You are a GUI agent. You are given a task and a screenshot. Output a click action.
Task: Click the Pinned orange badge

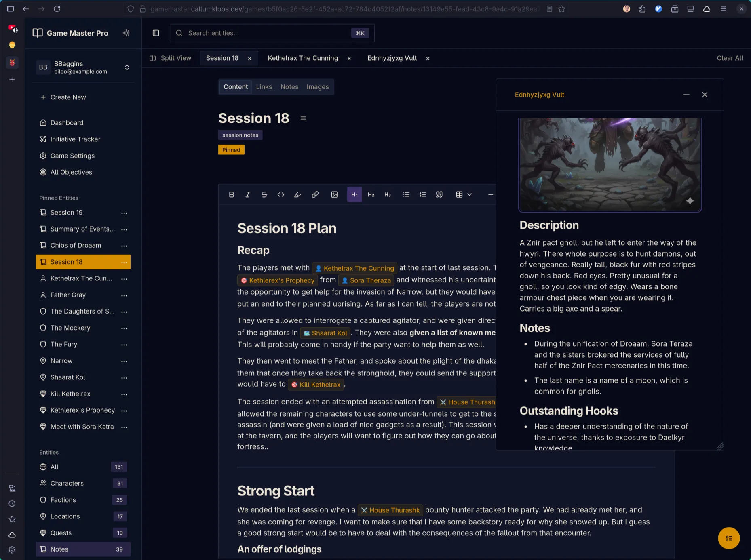[x=231, y=150]
